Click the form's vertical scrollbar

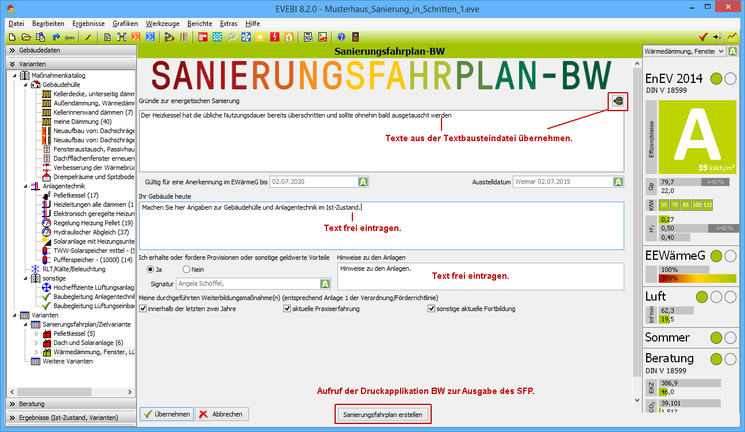click(x=637, y=233)
